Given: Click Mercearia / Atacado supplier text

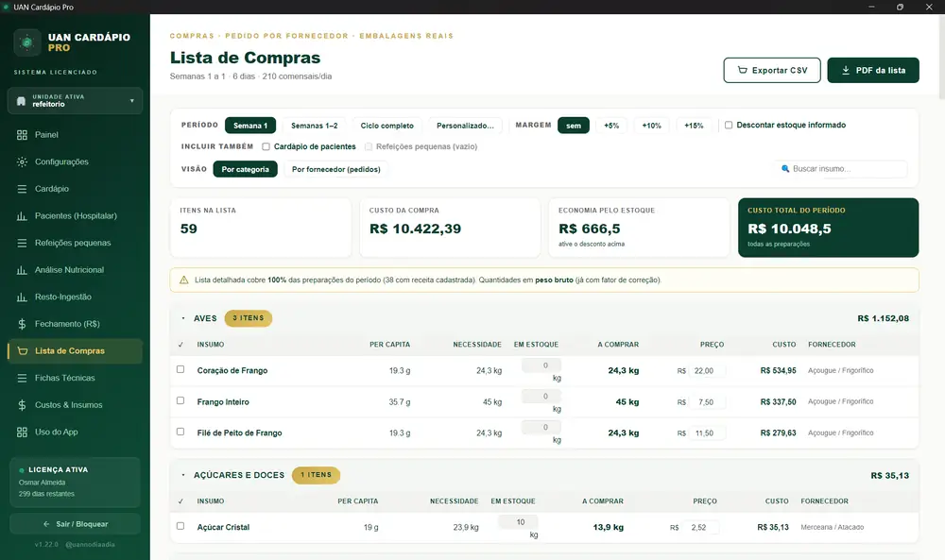Looking at the screenshot, I should [832, 527].
